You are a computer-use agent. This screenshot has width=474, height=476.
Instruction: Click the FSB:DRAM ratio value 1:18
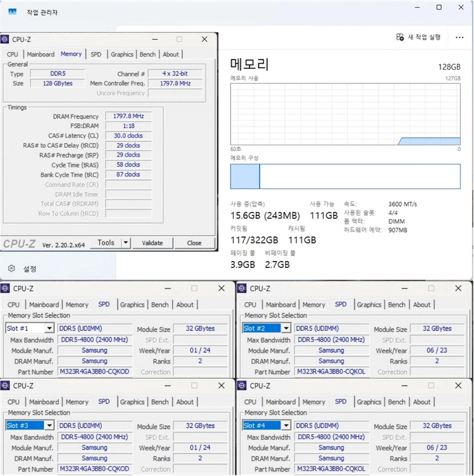pyautogui.click(x=128, y=126)
